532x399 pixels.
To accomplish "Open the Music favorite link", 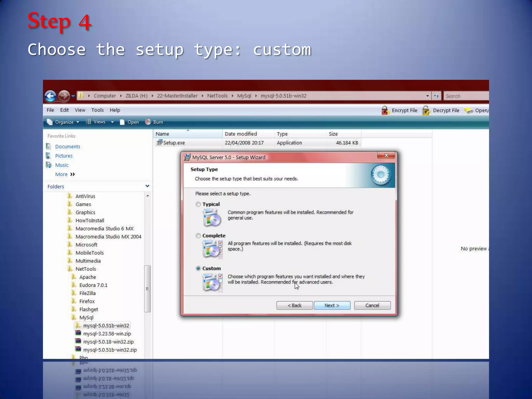I will [x=62, y=165].
